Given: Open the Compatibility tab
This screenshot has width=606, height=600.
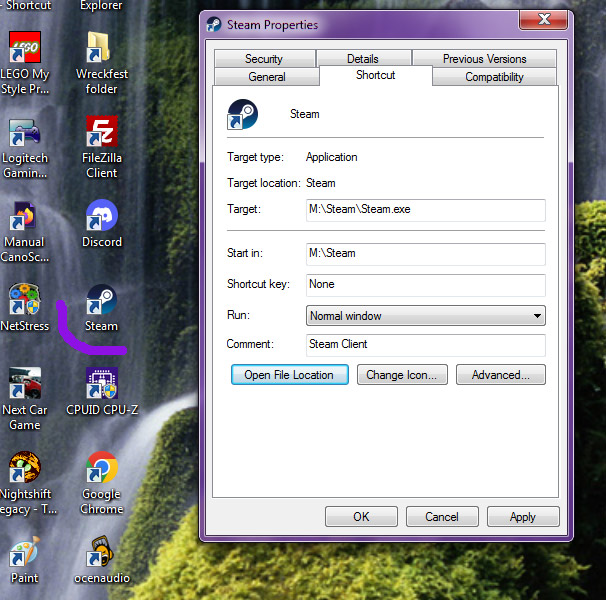Looking at the screenshot, I should click(x=494, y=77).
